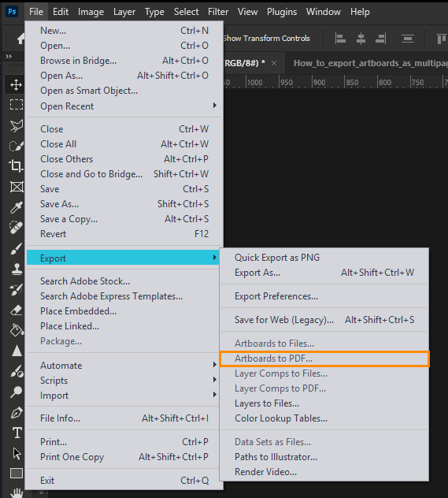This screenshot has width=448, height=498.
Task: Select the Path Selection tool
Action: [x=17, y=453]
